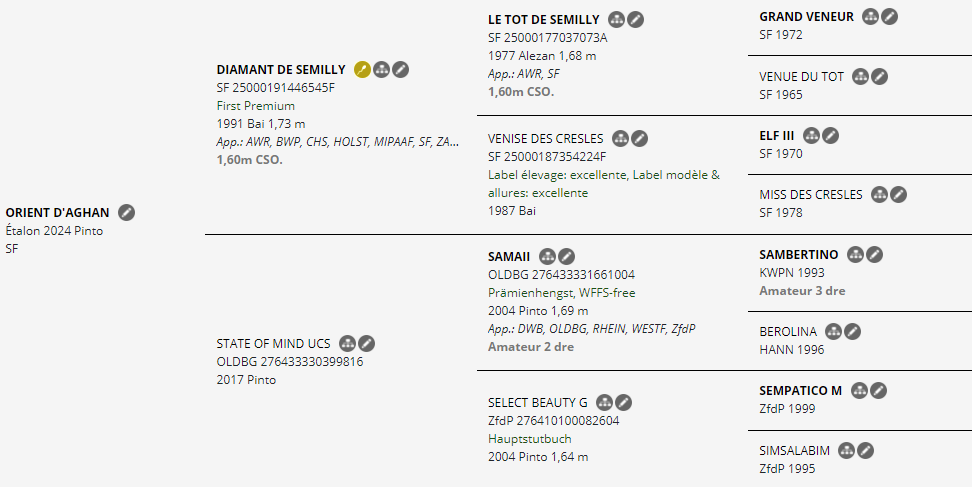Image resolution: width=972 pixels, height=487 pixels.
Task: Click pencil icon next to STATE OF MIND UCS
Action: point(366,343)
